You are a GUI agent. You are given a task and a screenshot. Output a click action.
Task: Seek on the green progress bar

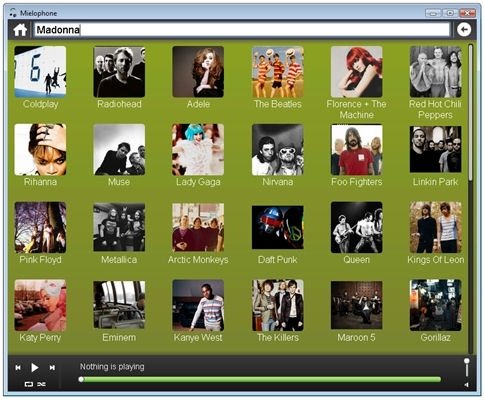point(261,379)
